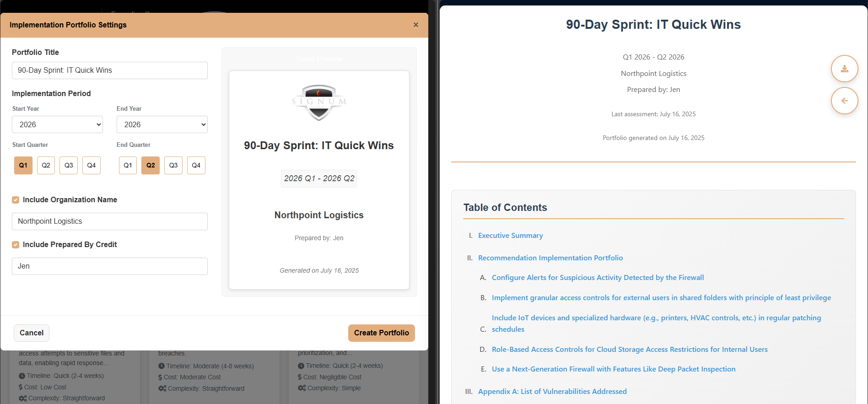Click the prepared by field containing Jen

pyautogui.click(x=110, y=266)
